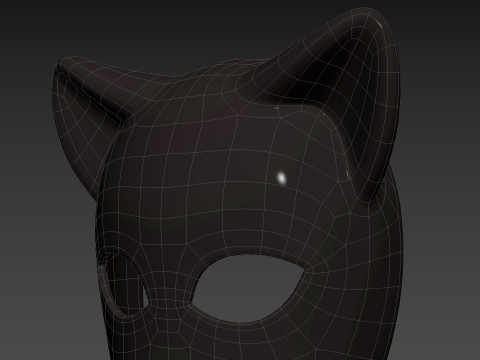Click the white specular highlight on the forehead
Image resolution: width=480 pixels, height=360 pixels.
282,178
